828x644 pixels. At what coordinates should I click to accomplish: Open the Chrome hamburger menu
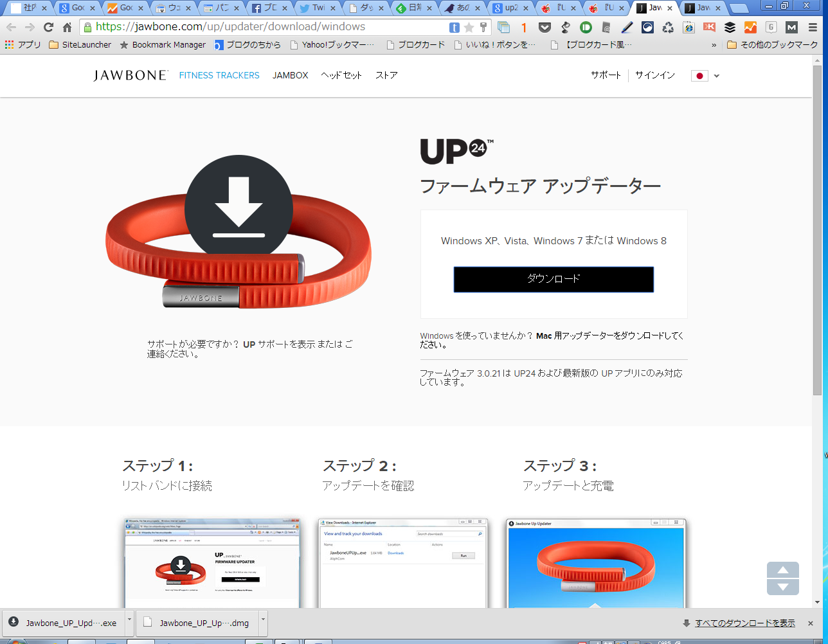[813, 28]
